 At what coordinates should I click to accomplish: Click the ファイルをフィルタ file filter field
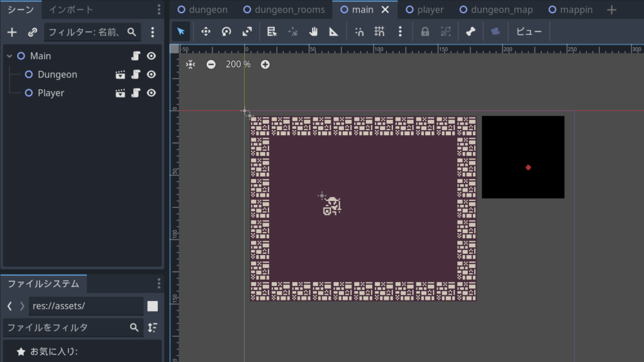coord(66,327)
